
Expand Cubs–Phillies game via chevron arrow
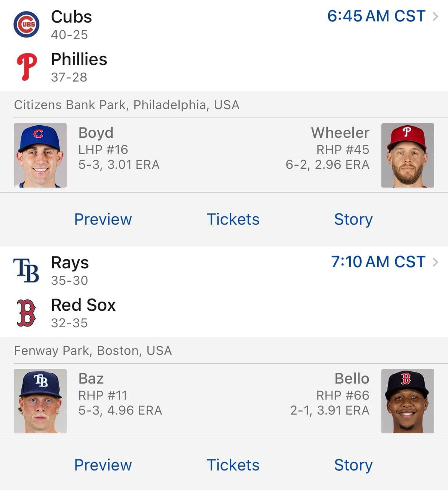(x=435, y=16)
